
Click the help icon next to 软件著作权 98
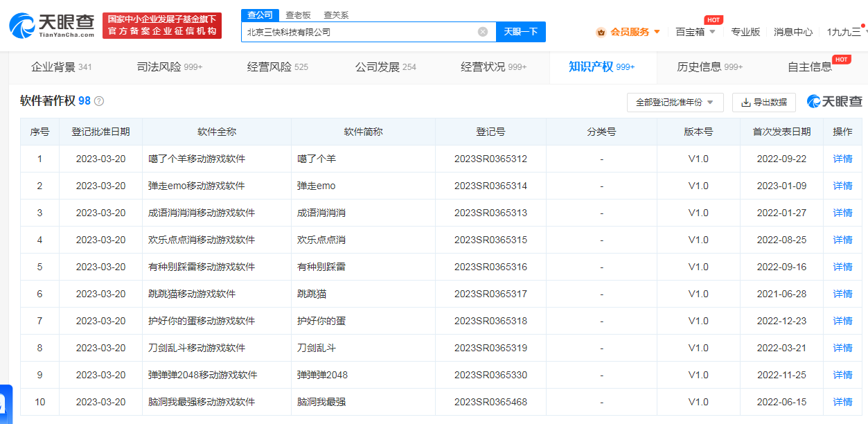pyautogui.click(x=99, y=101)
